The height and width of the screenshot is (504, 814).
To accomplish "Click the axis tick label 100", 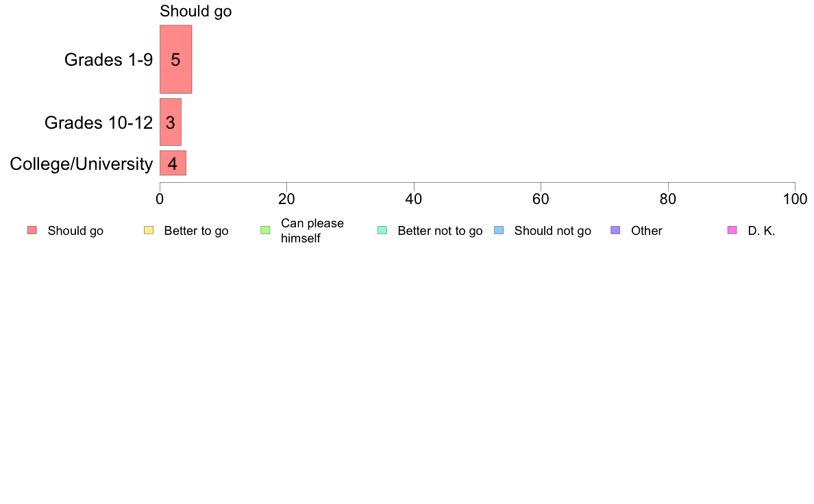I will click(x=795, y=199).
